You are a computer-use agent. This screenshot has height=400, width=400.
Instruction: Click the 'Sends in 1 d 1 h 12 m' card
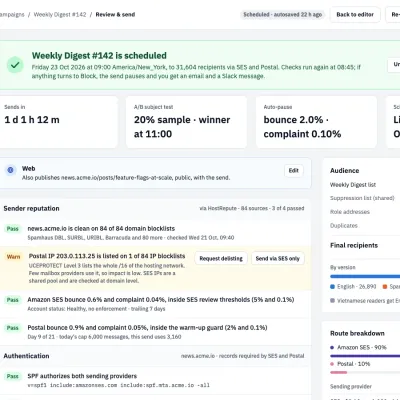(58, 122)
